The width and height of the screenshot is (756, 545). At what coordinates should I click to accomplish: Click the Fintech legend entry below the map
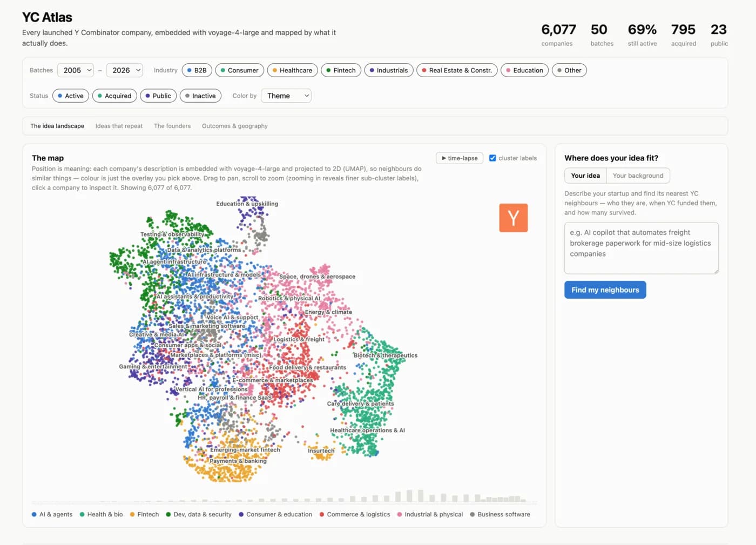pyautogui.click(x=144, y=514)
